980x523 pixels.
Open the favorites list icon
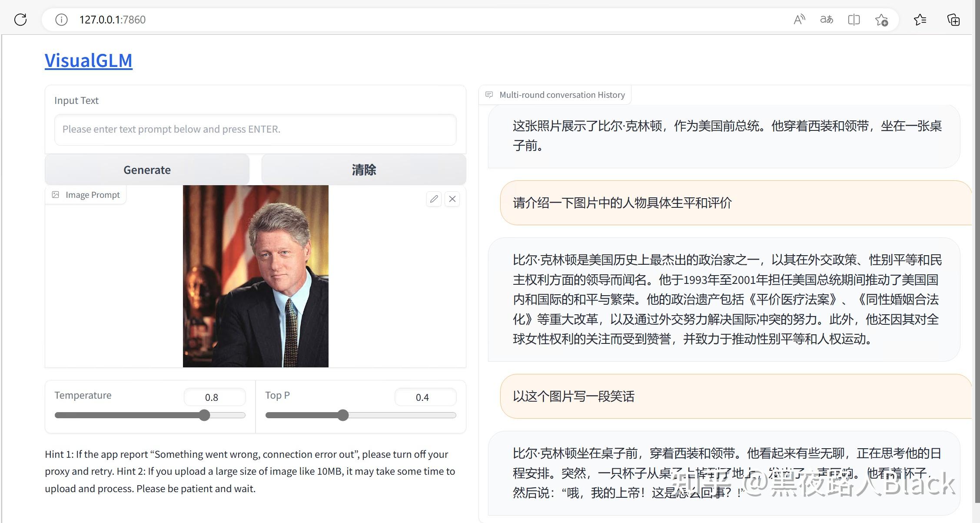click(920, 20)
